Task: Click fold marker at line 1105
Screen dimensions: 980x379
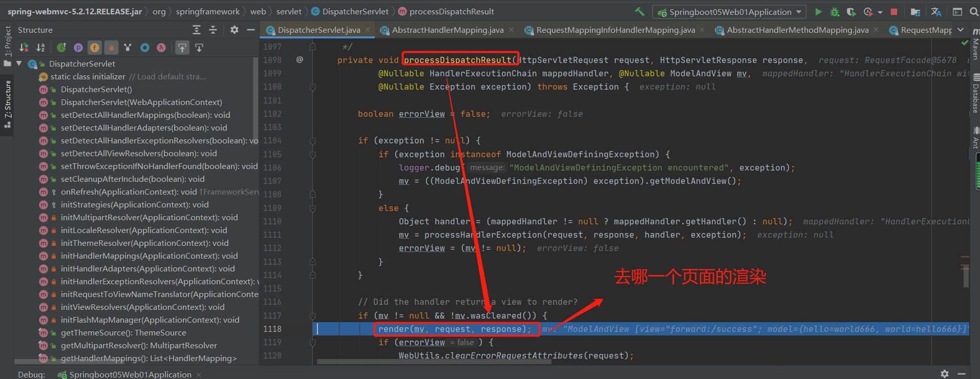Action: coord(312,154)
